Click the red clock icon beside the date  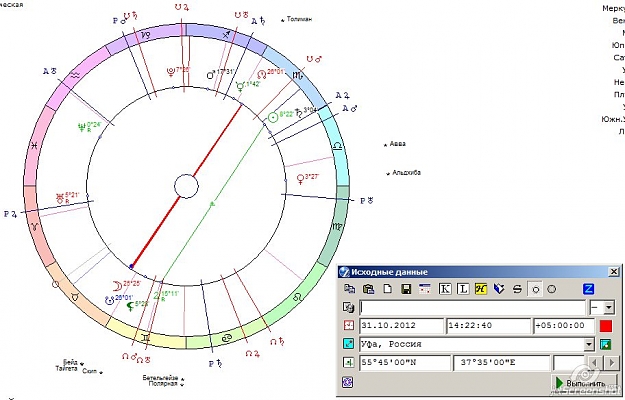tap(348, 325)
